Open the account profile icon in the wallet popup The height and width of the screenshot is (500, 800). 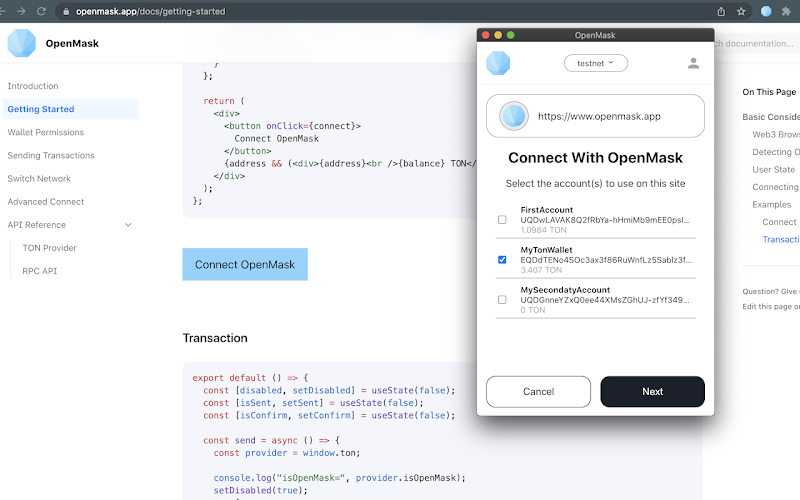[693, 63]
